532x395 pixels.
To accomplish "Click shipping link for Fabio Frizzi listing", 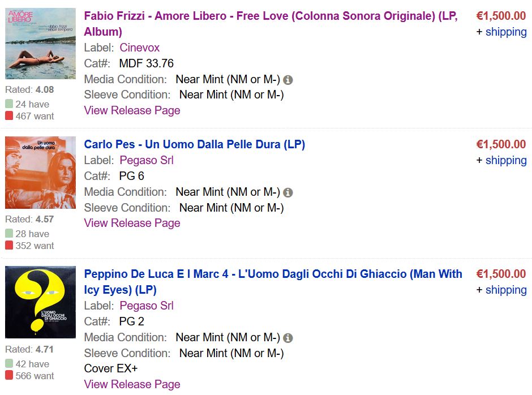I will click(506, 32).
